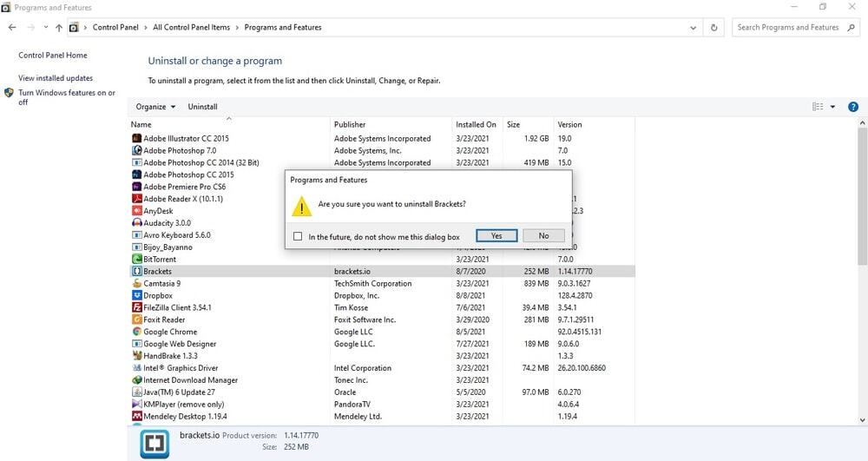
Task: Click the Adobe Reader X icon
Action: pos(137,199)
